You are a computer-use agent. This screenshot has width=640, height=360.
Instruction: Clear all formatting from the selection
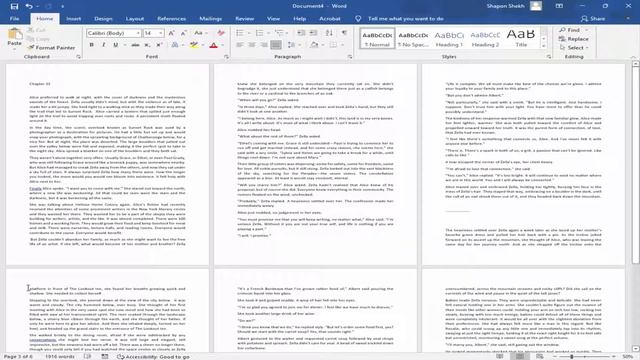coord(221,33)
